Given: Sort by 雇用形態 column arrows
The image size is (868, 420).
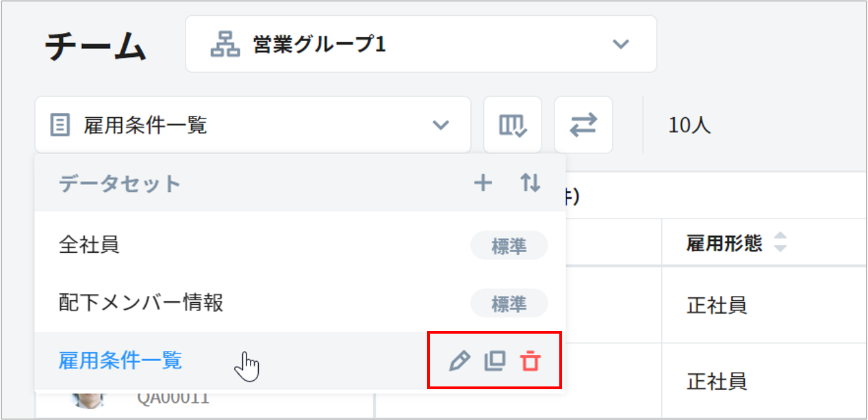Looking at the screenshot, I should click(x=780, y=243).
